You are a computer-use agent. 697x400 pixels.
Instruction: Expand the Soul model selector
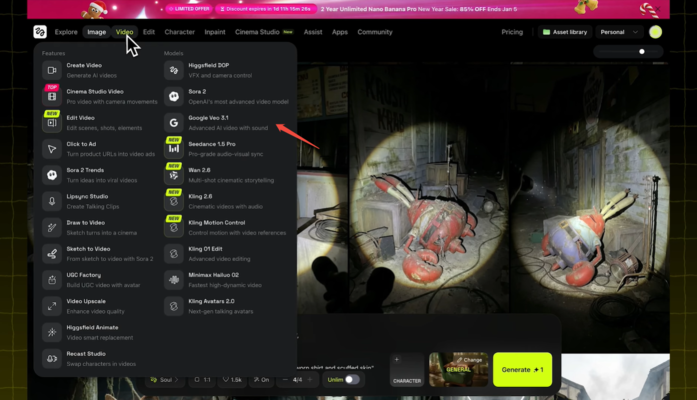[x=164, y=380]
